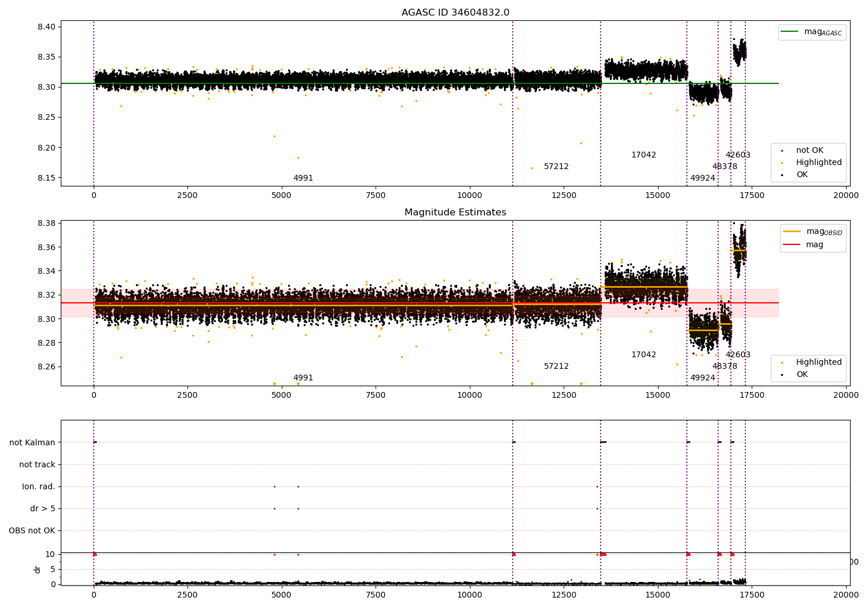Click the 8.40 y-axis tick label

(x=46, y=27)
